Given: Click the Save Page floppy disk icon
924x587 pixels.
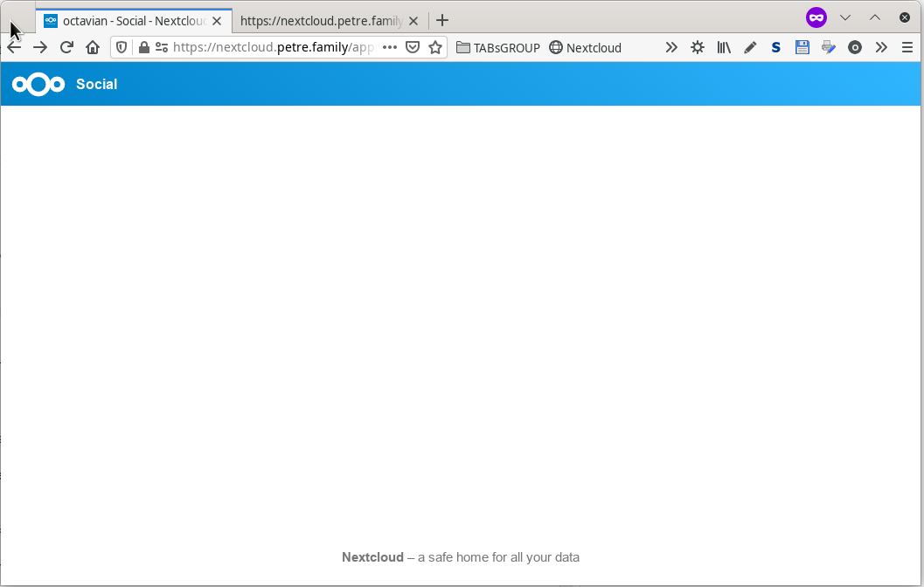Looking at the screenshot, I should (802, 47).
